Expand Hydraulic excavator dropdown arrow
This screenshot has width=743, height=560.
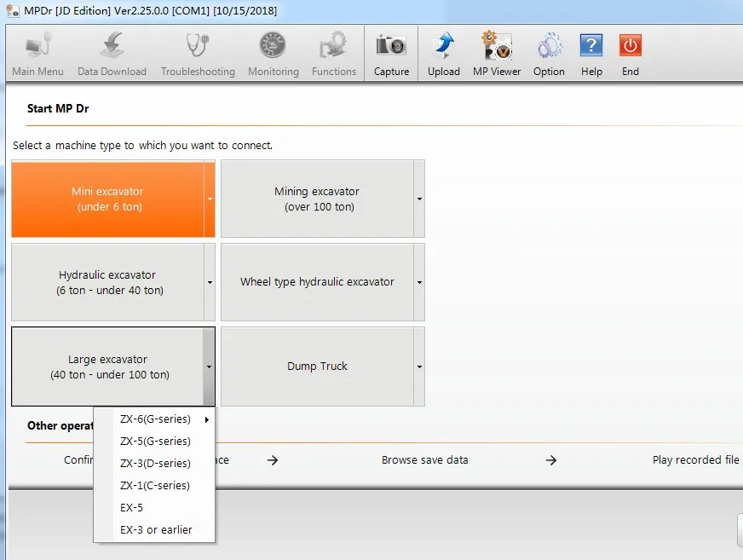coord(210,282)
